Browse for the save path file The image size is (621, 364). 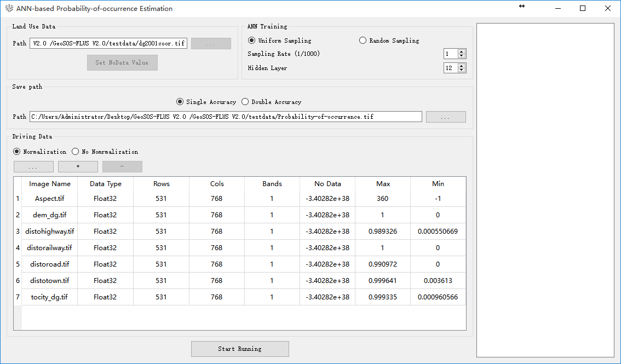pyautogui.click(x=445, y=117)
